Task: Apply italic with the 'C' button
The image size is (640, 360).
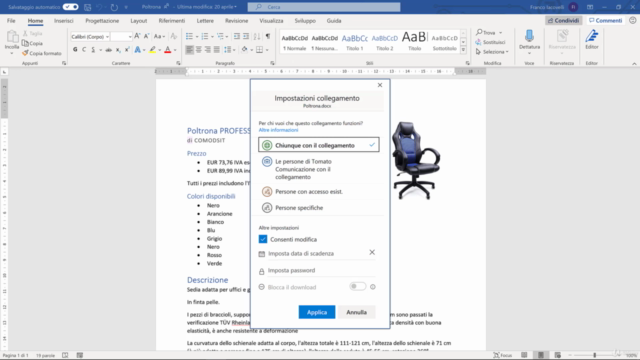Action: [x=84, y=49]
